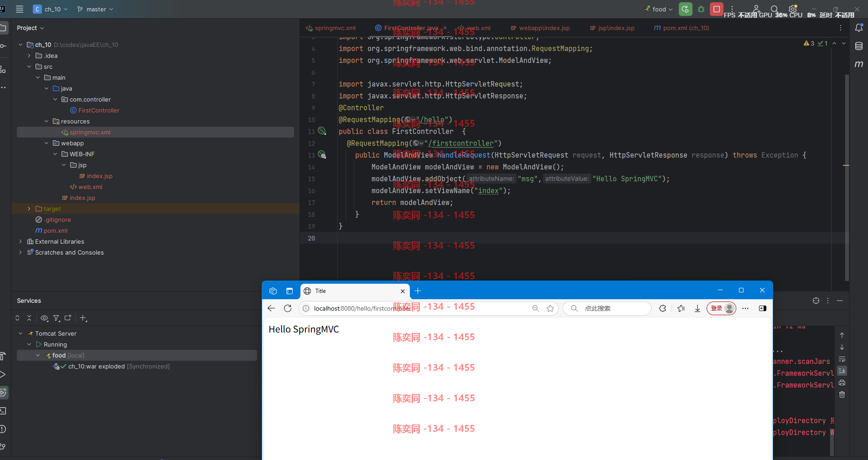The height and width of the screenshot is (460, 868).
Task: Switch to the web.xml editor tab
Action: click(474, 28)
